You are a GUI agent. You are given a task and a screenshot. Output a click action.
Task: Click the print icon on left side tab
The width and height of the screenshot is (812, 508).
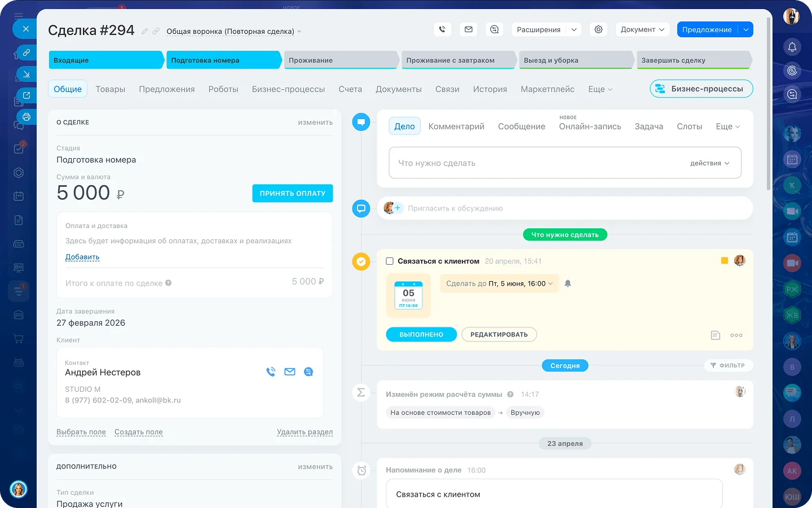click(x=27, y=117)
